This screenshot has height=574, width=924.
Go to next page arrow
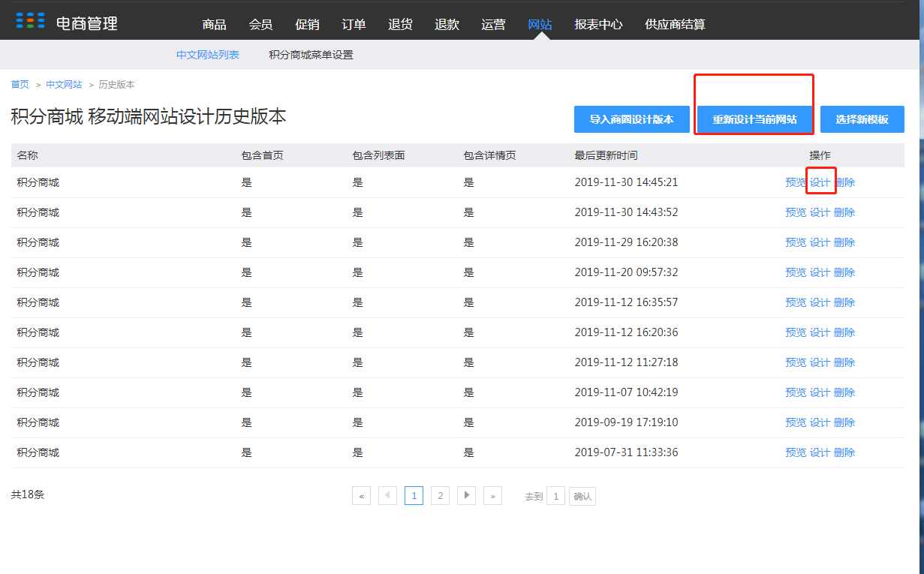tap(467, 496)
